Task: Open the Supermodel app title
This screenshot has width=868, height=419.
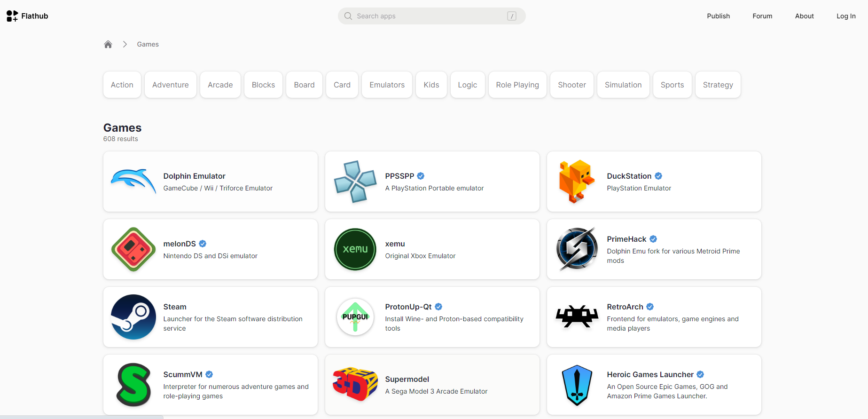Action: [407, 379]
